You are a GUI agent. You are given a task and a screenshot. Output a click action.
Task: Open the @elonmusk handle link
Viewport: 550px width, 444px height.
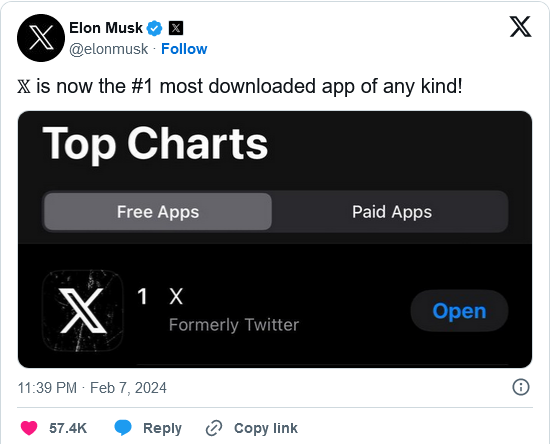[x=108, y=49]
